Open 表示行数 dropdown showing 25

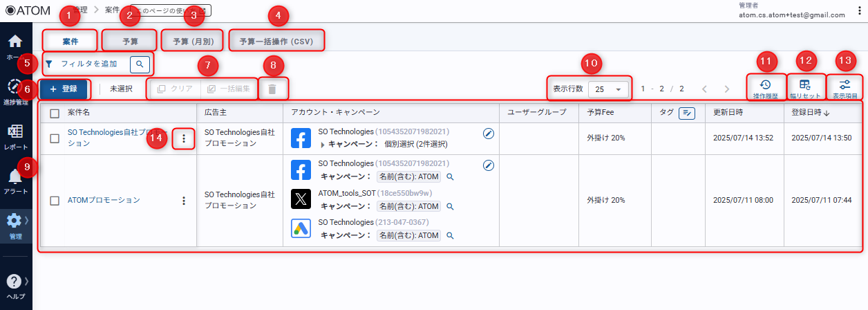coord(608,89)
